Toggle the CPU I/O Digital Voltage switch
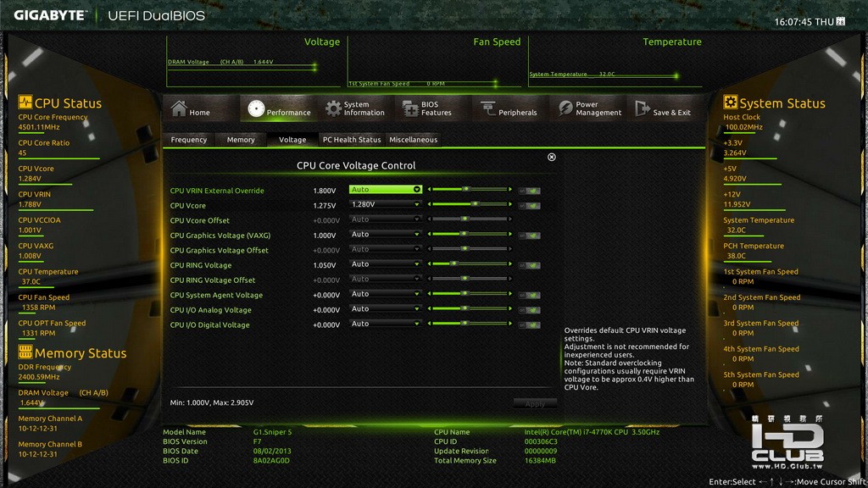The height and width of the screenshot is (488, 868). click(x=529, y=325)
